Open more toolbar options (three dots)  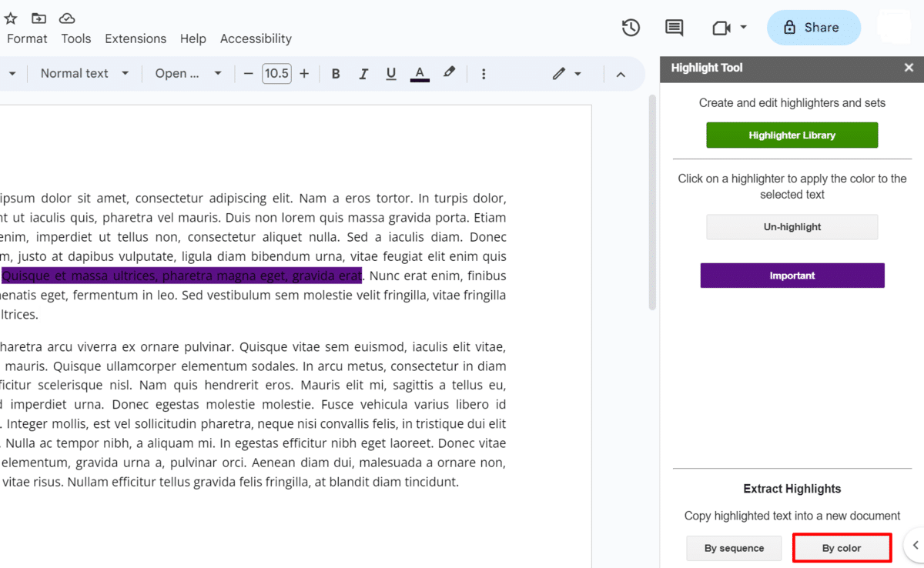(484, 74)
